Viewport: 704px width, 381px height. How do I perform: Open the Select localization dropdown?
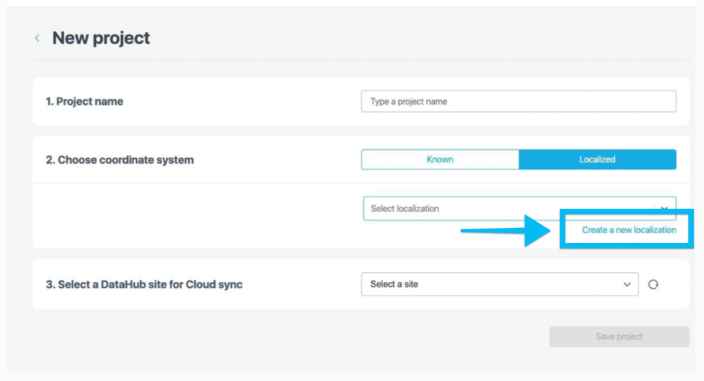[x=519, y=208]
